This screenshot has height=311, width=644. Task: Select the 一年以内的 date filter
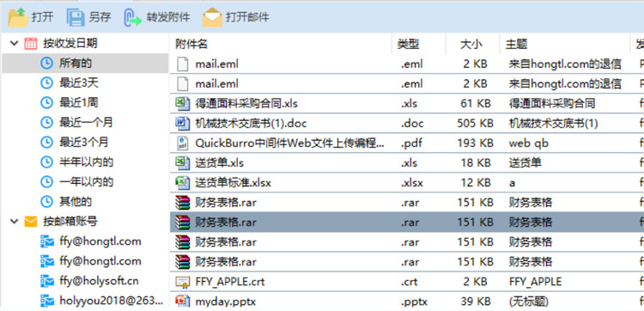[x=86, y=181]
